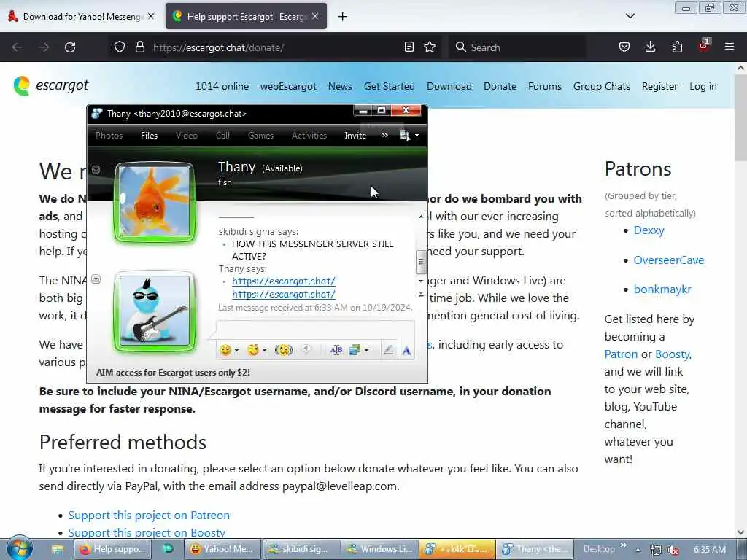Click the tracking protection shield icon

pos(120,47)
